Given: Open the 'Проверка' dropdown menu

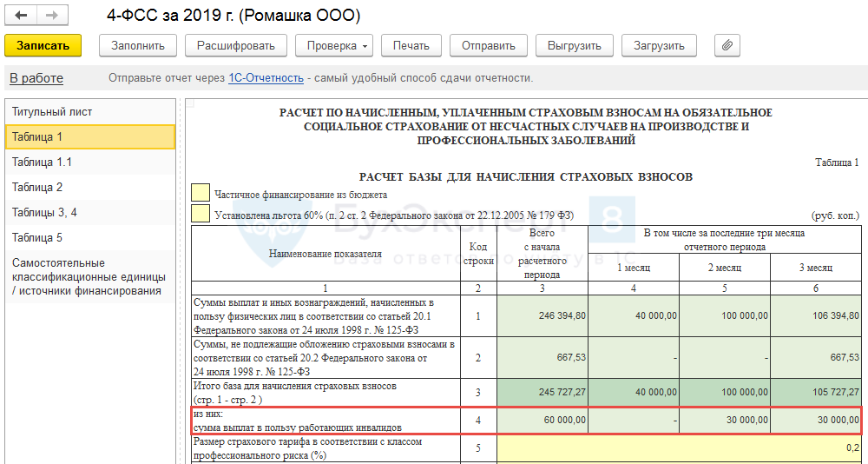Looking at the screenshot, I should (x=334, y=45).
